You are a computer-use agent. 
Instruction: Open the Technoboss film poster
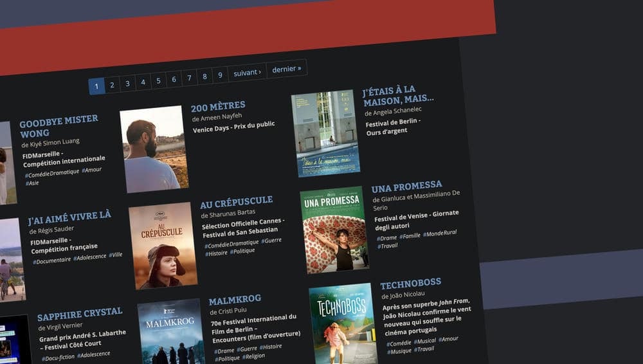(343, 324)
